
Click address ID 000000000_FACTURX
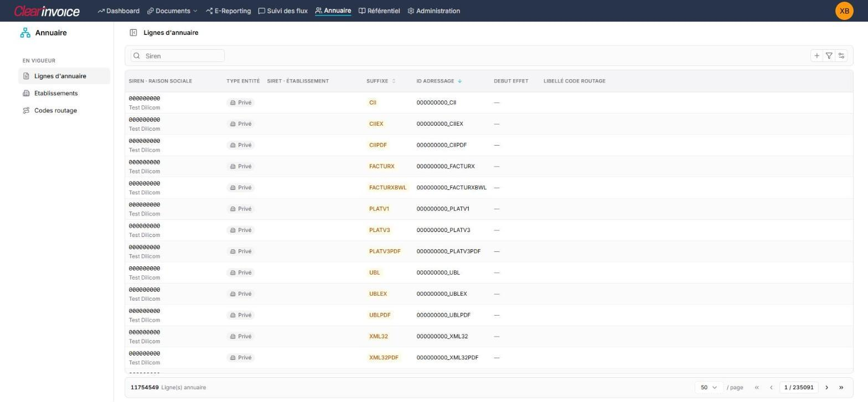(446, 167)
